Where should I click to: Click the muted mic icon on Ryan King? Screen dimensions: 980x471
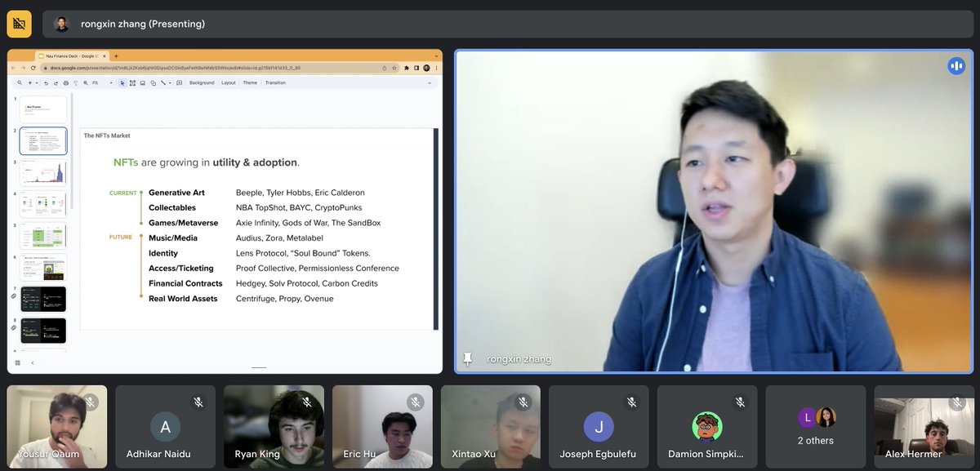307,402
